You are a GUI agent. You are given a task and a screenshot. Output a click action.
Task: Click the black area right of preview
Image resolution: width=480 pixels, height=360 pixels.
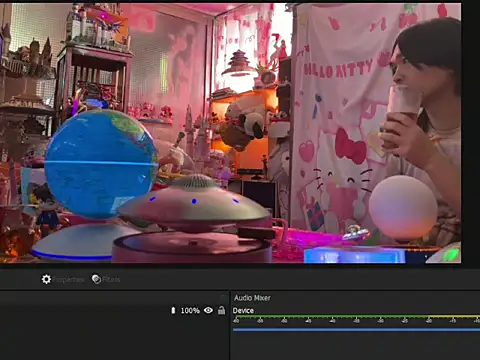pyautogui.click(x=471, y=133)
